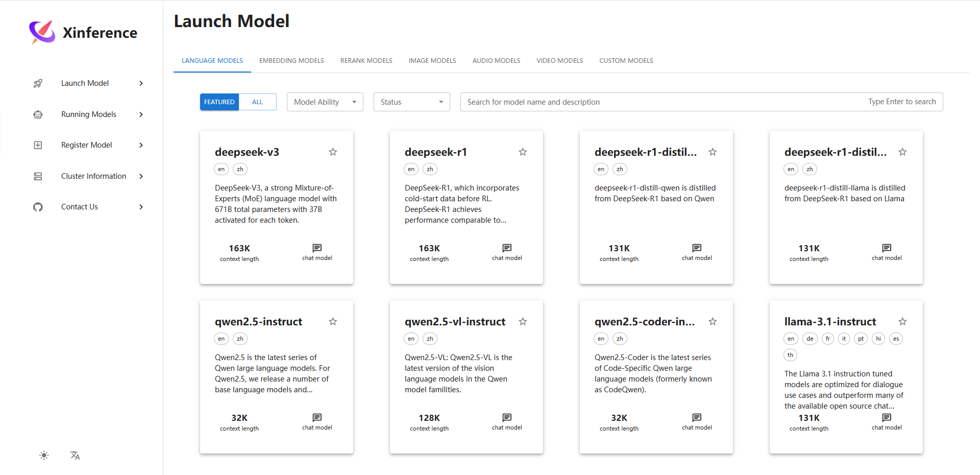Click chat model icon on deepseek-v3 card
The height and width of the screenshot is (475, 980).
pos(317,248)
